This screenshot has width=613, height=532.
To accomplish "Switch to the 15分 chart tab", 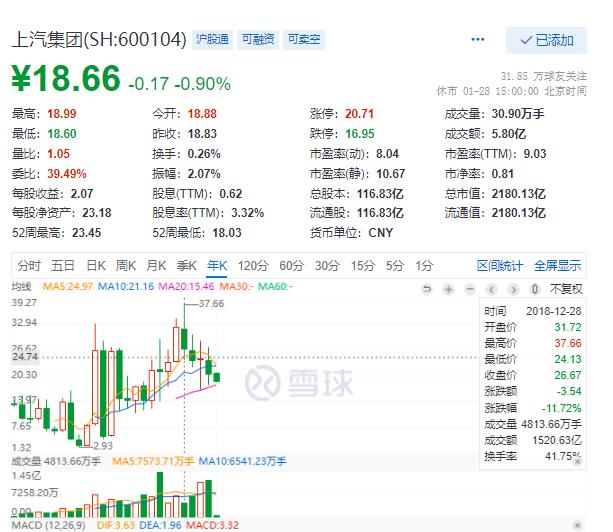I will coord(362,266).
